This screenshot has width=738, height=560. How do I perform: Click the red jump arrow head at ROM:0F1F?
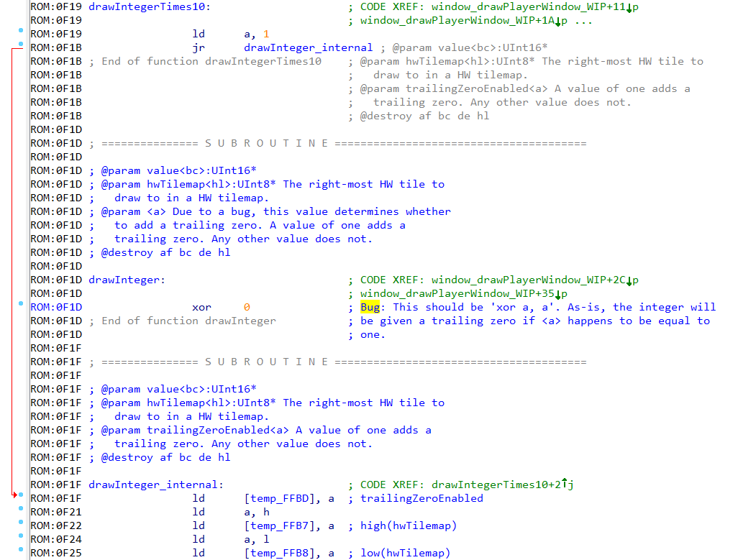(x=14, y=495)
